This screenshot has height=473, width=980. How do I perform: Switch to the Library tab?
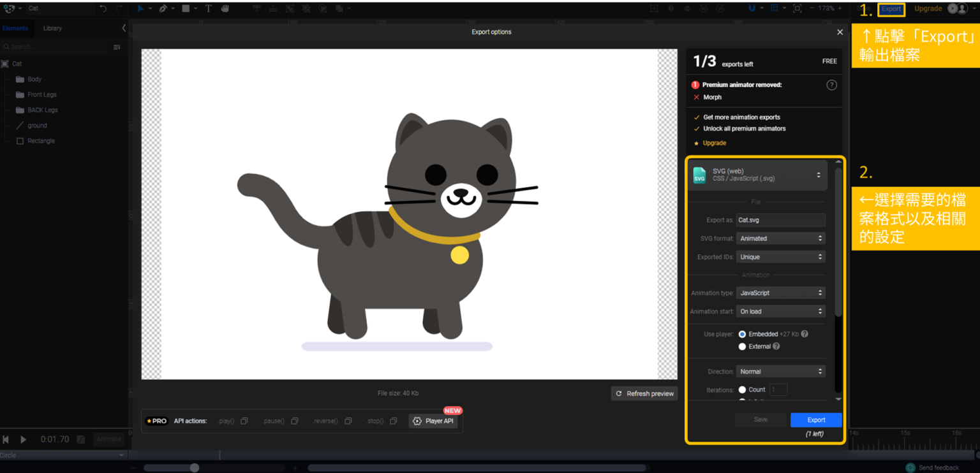(x=52, y=28)
